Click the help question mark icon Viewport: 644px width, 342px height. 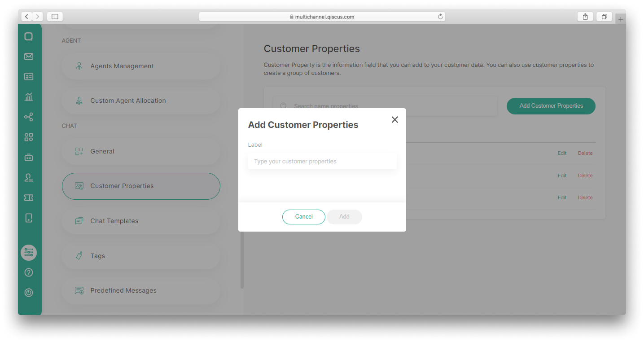click(x=29, y=272)
